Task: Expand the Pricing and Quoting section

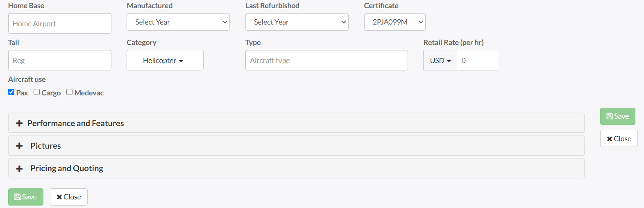Action: tap(67, 168)
